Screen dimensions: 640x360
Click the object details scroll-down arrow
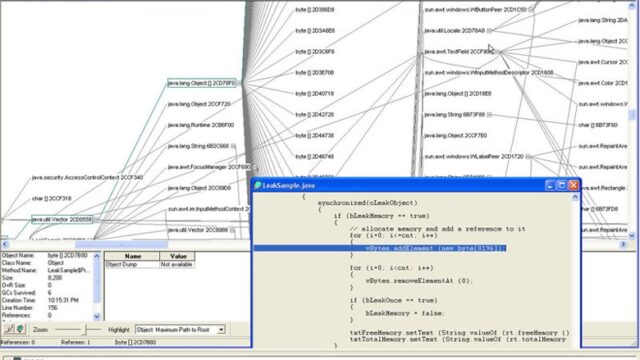96,316
